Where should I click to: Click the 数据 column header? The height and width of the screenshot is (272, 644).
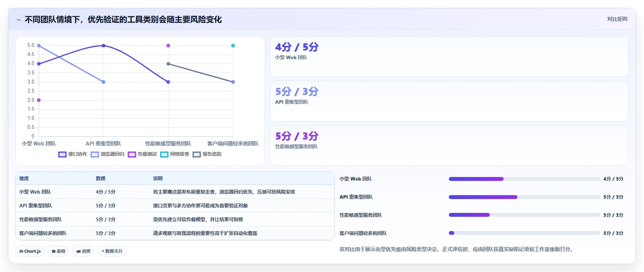tap(101, 179)
